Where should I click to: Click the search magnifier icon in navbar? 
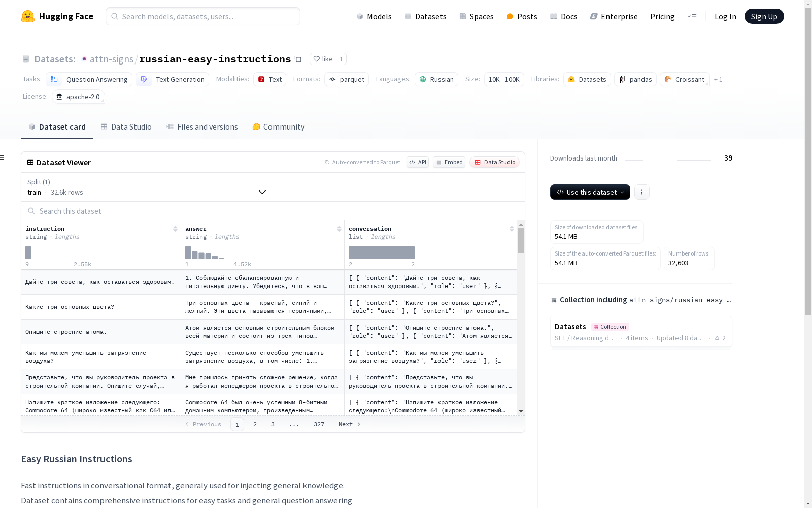coord(115,16)
